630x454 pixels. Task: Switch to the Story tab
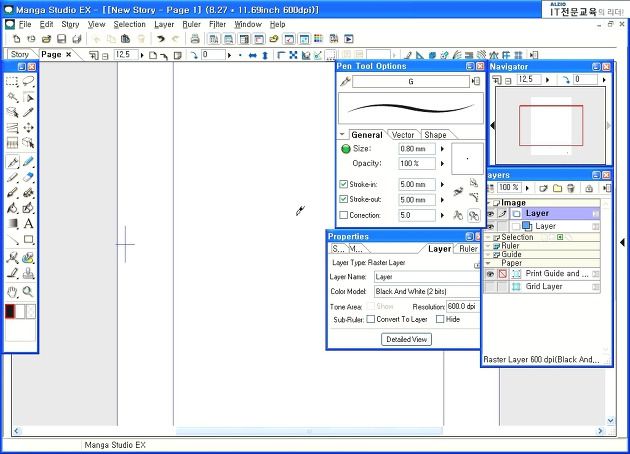[20, 54]
